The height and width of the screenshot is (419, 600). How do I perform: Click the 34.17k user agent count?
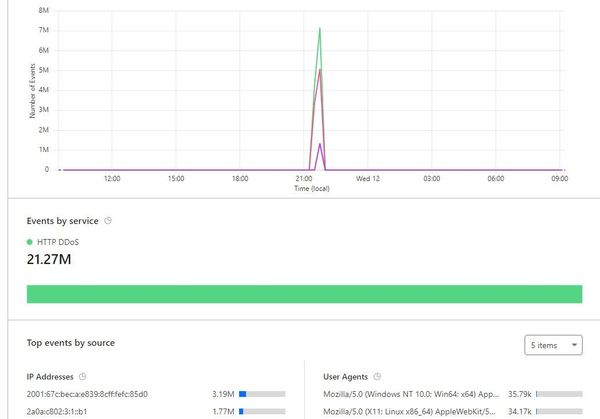click(520, 412)
